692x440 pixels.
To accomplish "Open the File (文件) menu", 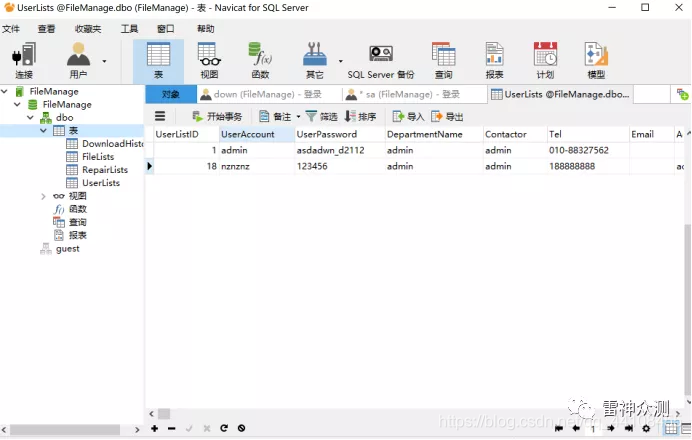I will click(11, 29).
